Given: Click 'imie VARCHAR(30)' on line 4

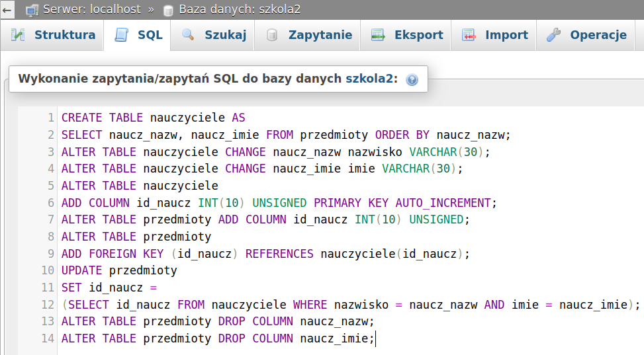Looking at the screenshot, I should tap(402, 169).
